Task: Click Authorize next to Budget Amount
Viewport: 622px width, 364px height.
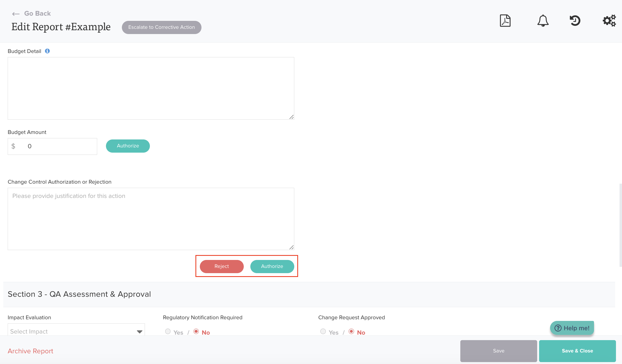Action: point(128,146)
